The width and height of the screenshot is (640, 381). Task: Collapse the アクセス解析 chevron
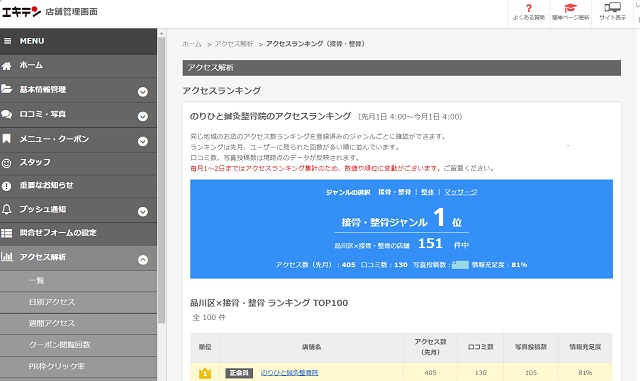point(142,260)
